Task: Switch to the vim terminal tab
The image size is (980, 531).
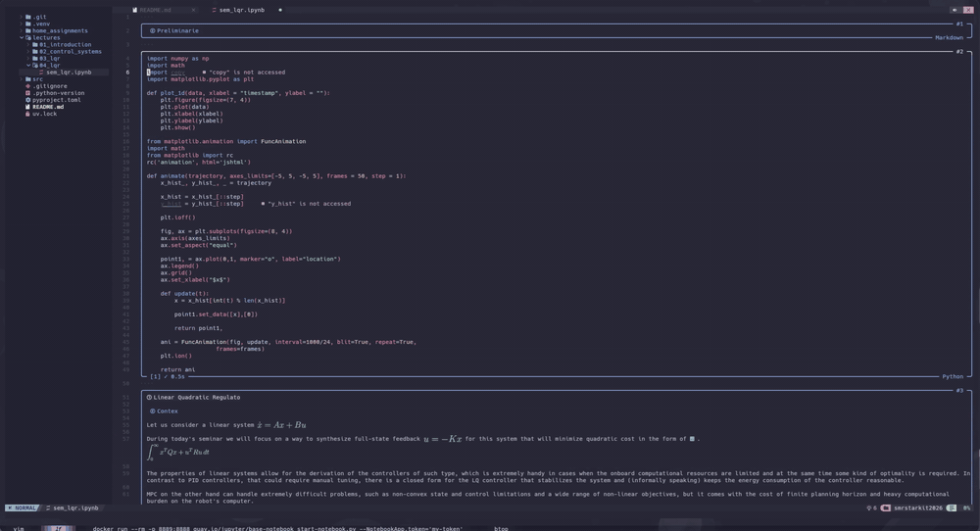Action: 19,528
